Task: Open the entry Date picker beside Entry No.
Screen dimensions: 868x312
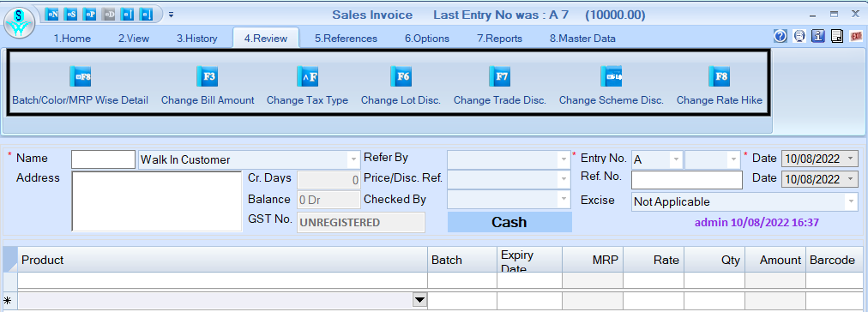Action: click(x=852, y=159)
